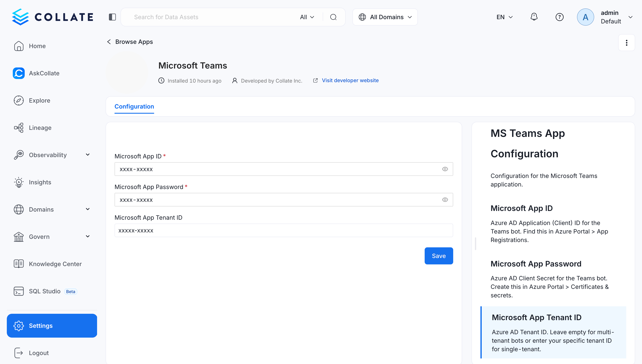Toggle the sidebar collapse icon
The height and width of the screenshot is (364, 642).
[x=112, y=17]
